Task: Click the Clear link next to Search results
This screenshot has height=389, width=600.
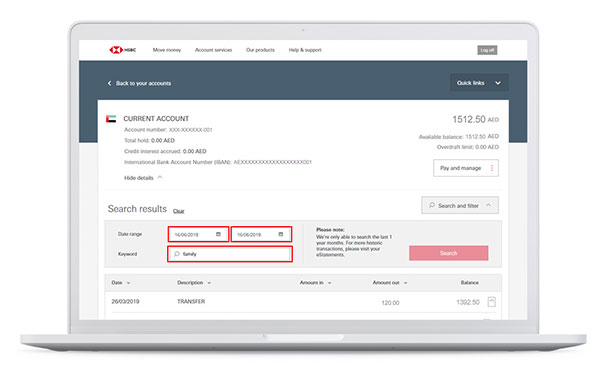Action: coord(178,211)
